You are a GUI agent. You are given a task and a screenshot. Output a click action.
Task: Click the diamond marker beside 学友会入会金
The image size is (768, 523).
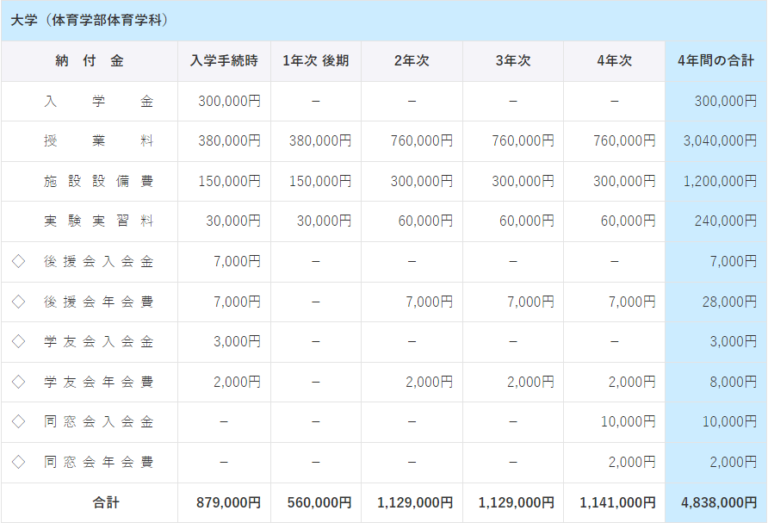point(18,342)
